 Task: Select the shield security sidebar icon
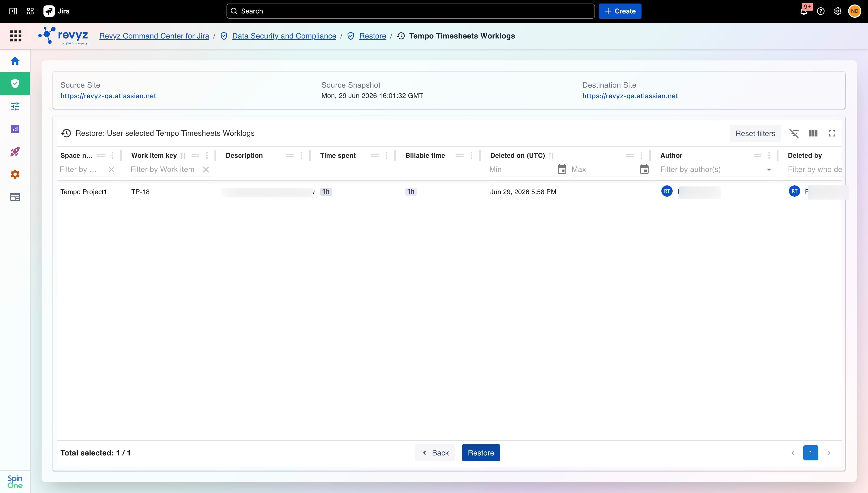15,84
